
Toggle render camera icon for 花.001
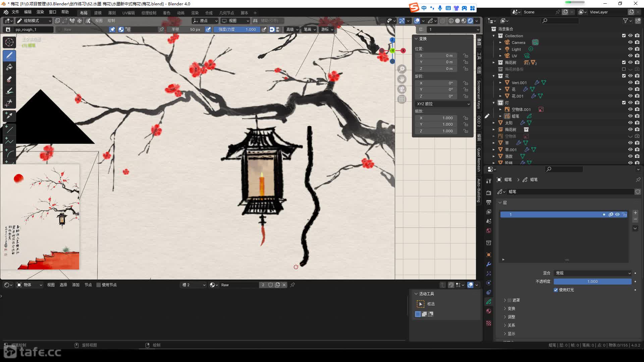(x=637, y=96)
